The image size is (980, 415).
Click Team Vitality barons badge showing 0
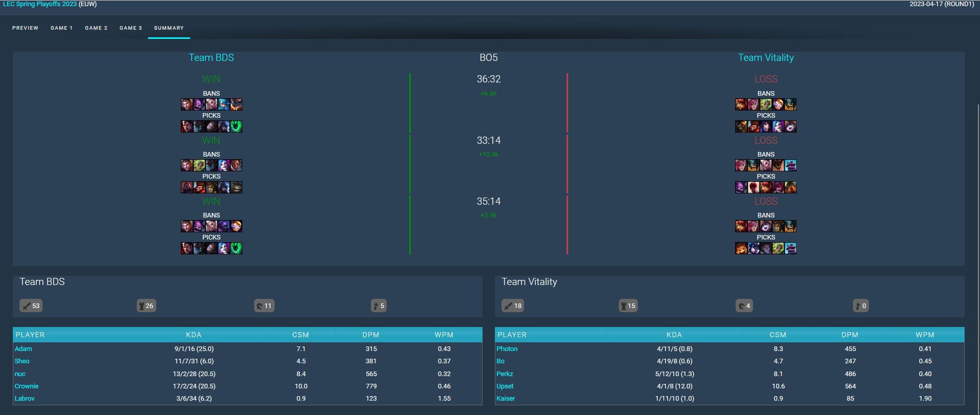coord(861,306)
